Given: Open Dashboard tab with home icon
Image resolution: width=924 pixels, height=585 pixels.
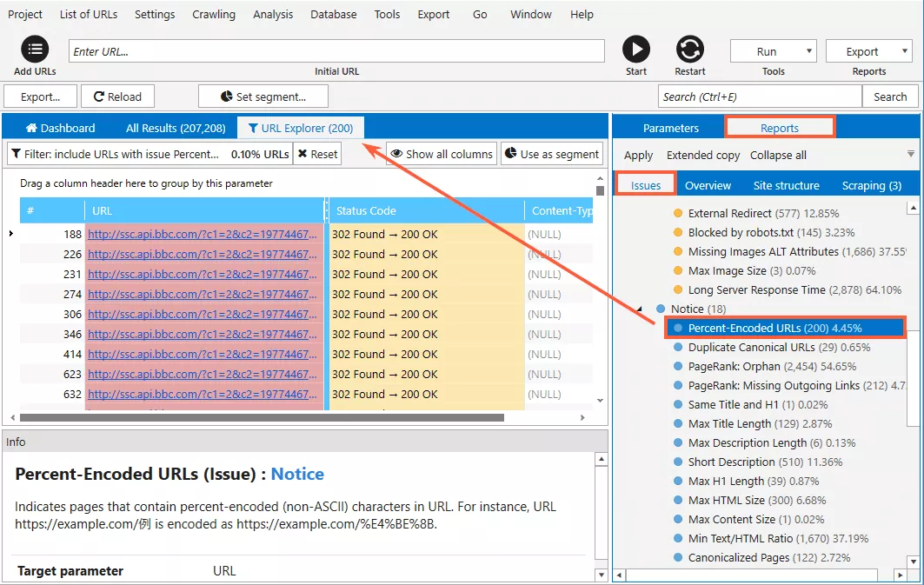Looking at the screenshot, I should [x=60, y=128].
